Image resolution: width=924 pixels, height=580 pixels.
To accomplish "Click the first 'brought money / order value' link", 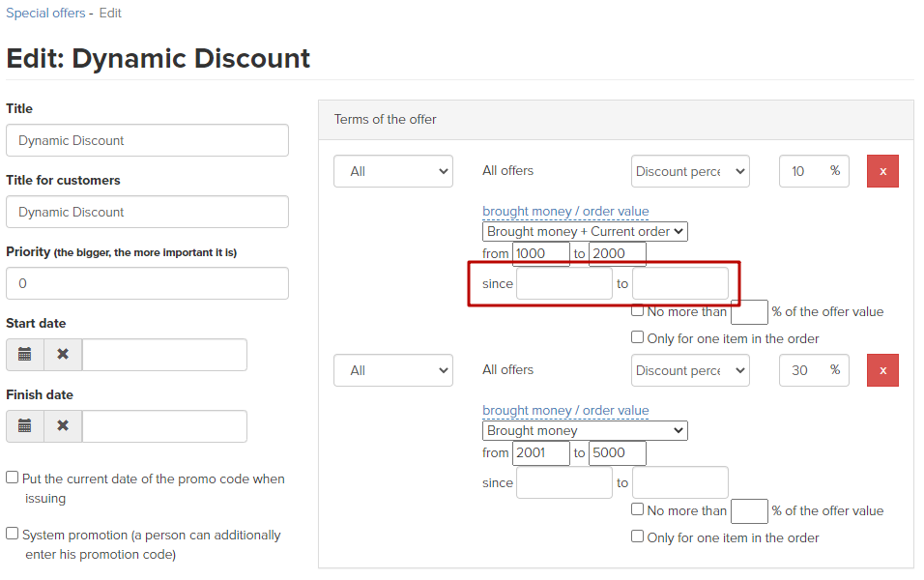I will [565, 211].
